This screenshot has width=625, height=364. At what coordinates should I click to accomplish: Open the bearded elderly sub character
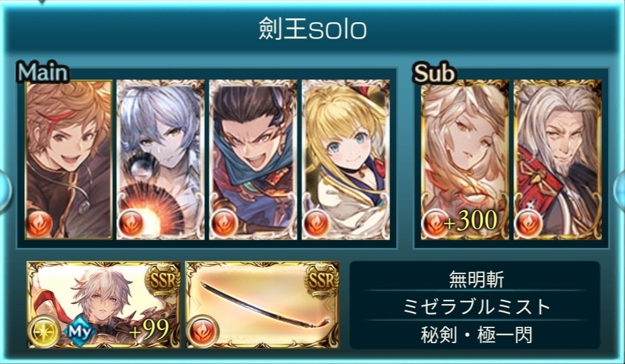(557, 159)
